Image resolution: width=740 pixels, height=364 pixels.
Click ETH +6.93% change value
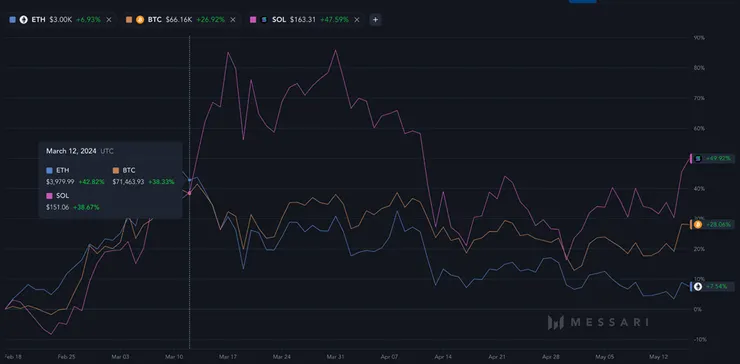pos(88,20)
